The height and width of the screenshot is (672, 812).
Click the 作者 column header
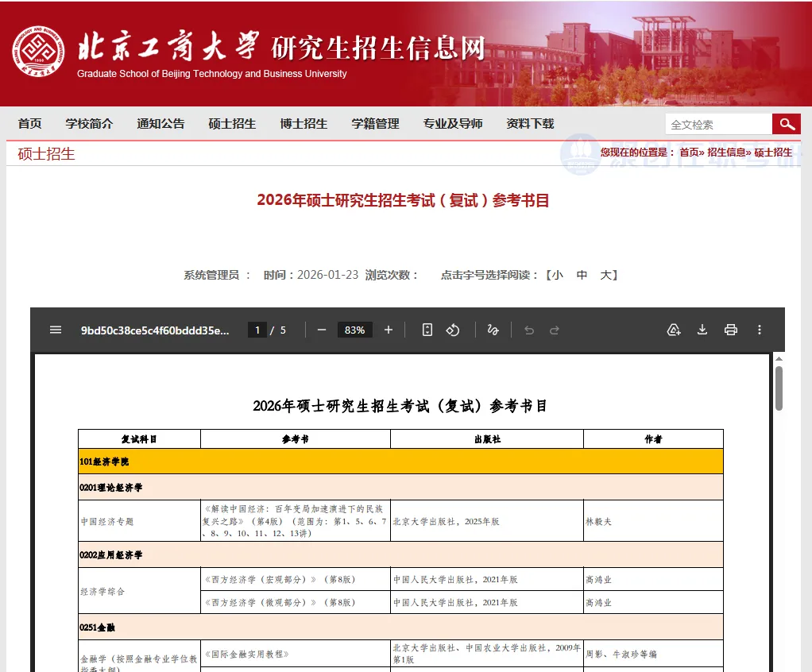coord(653,439)
